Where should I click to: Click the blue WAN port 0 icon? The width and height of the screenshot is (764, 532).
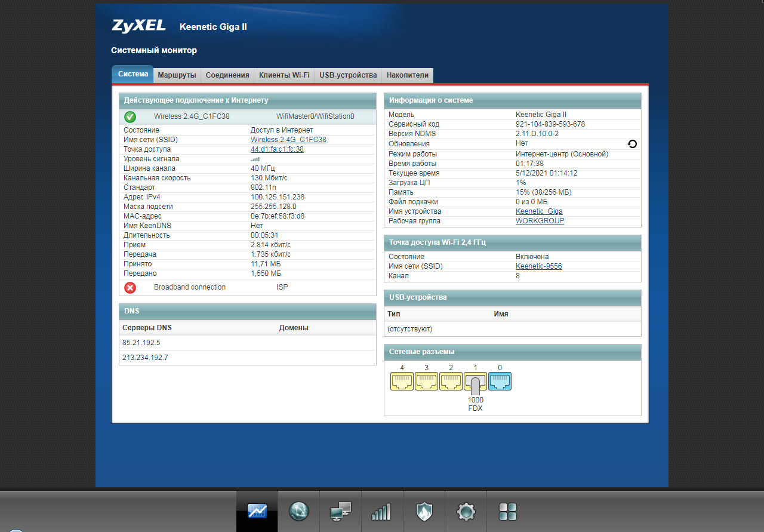[x=500, y=382]
